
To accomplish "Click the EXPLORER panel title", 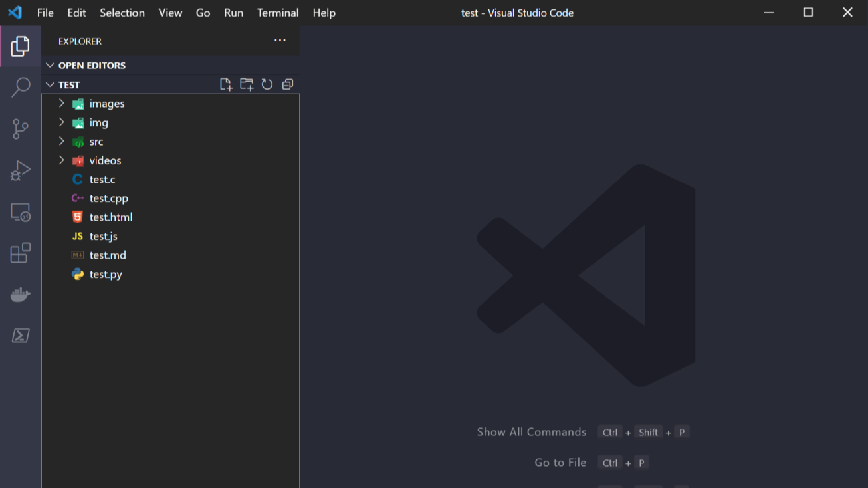I will (80, 41).
